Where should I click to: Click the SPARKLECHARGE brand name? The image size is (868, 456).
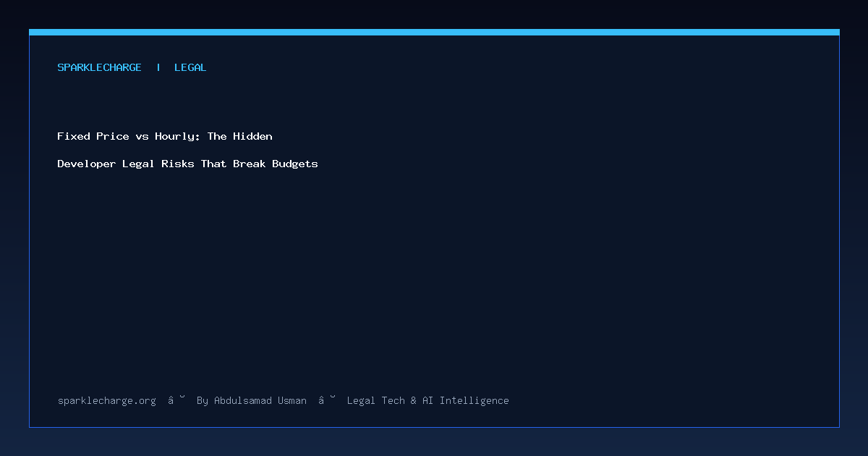[100, 67]
